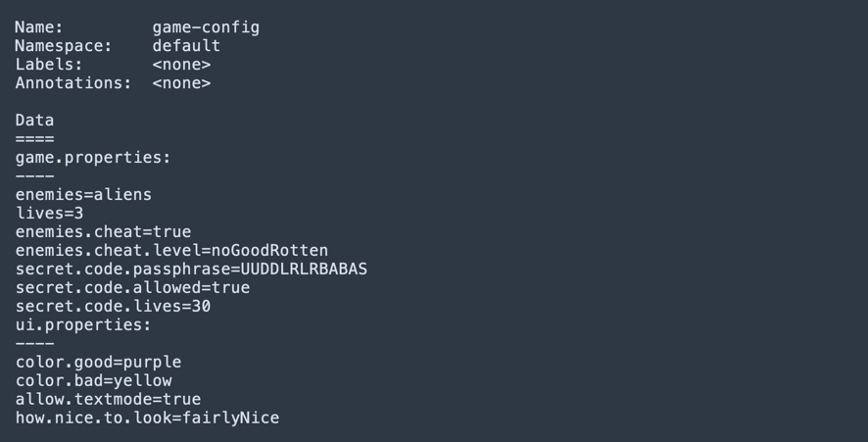Screen dimensions: 868x442
Task: Click the Name: field label
Action: [39, 27]
